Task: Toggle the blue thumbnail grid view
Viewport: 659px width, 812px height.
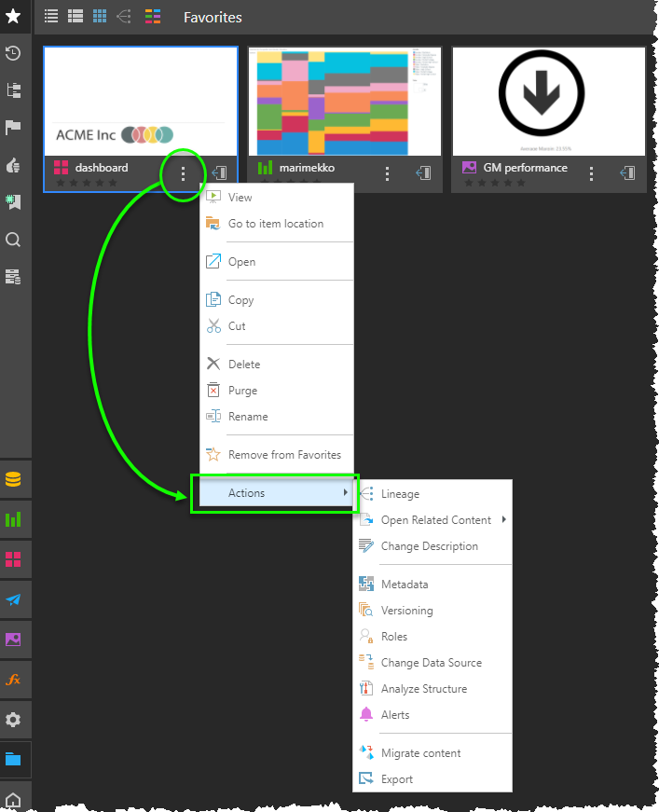Action: click(100, 17)
